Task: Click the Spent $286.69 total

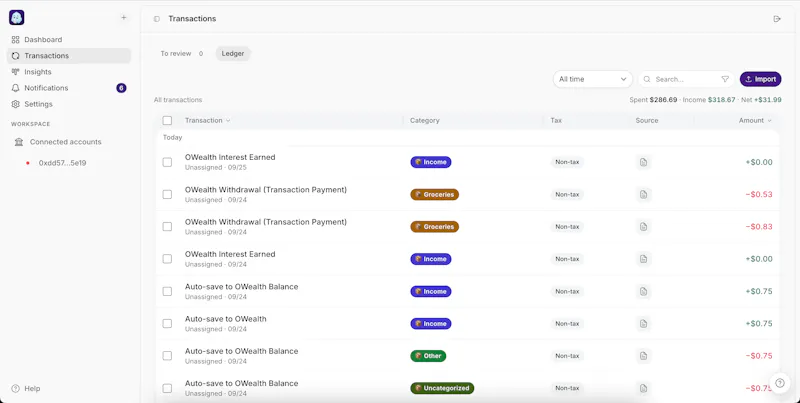Action: click(653, 100)
